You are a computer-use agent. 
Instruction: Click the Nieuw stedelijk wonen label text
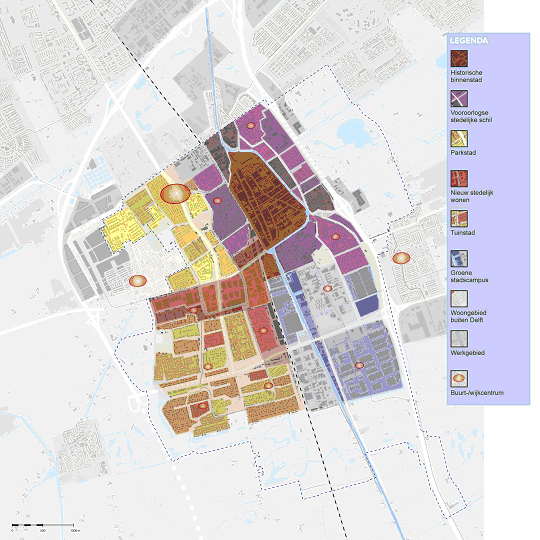472,196
